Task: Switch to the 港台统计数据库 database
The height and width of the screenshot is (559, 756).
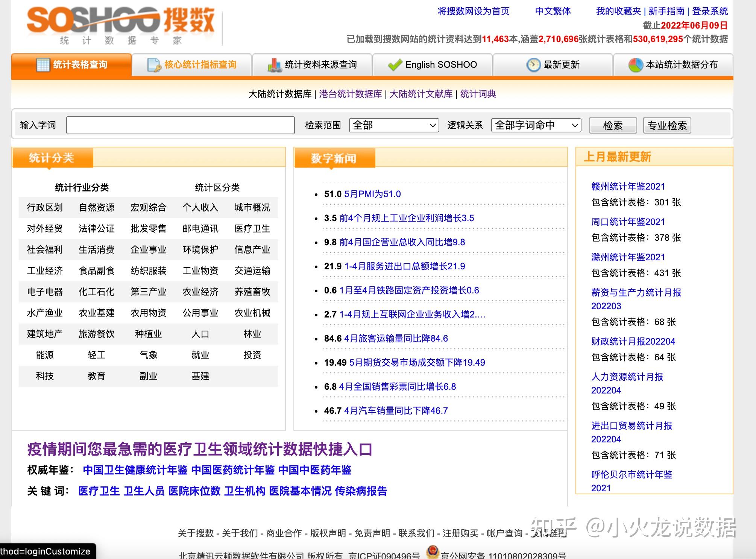Action: pos(351,94)
